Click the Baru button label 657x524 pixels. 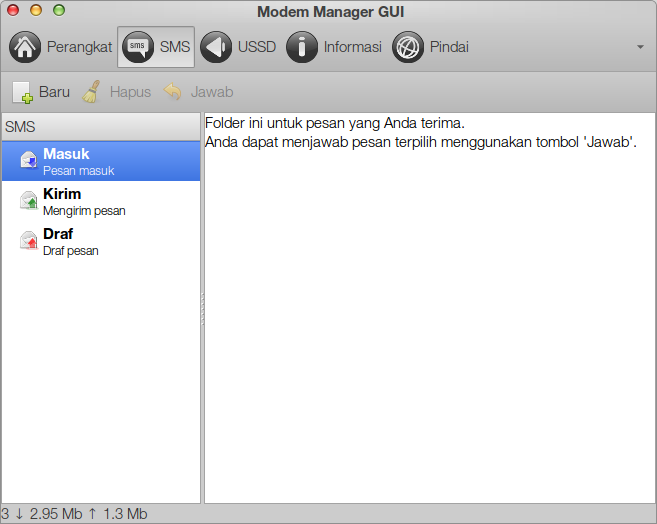pos(54,92)
